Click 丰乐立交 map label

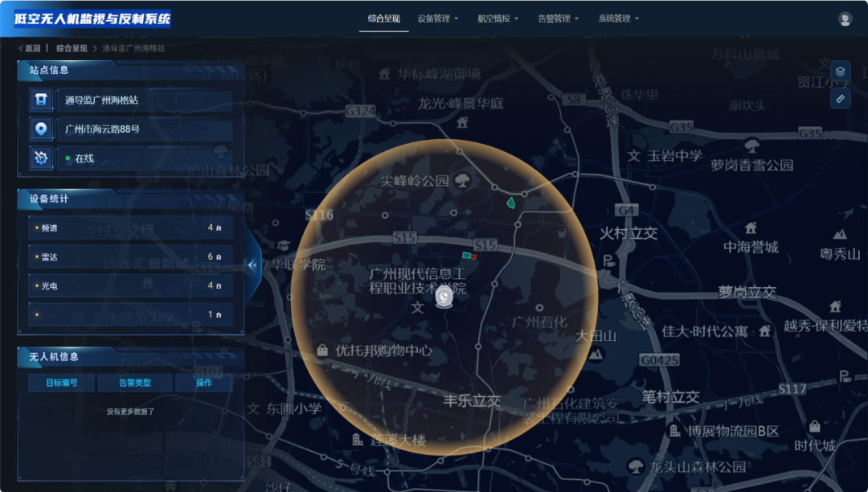point(472,400)
